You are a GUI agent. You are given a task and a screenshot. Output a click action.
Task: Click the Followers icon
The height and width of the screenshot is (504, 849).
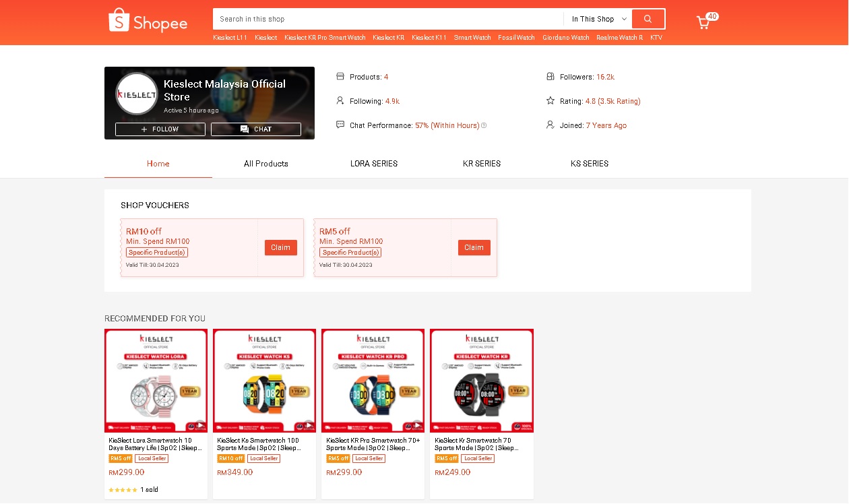(x=551, y=77)
